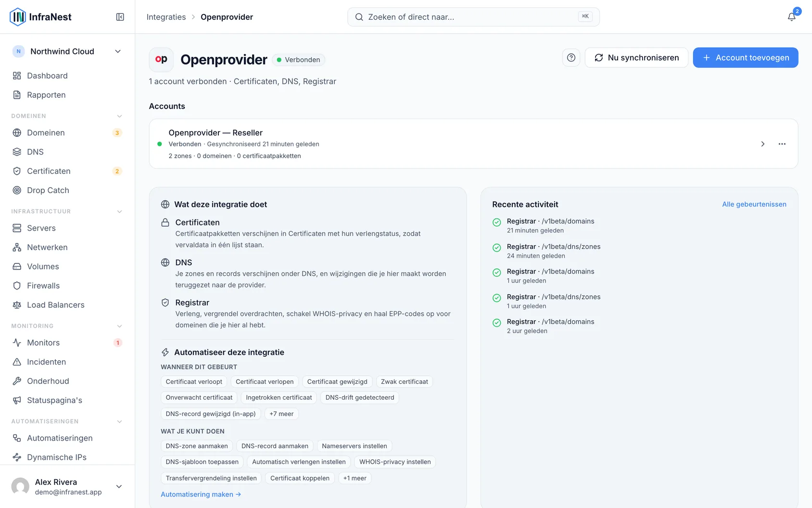Open the Openprovider — Reseller account chevron

tap(762, 144)
